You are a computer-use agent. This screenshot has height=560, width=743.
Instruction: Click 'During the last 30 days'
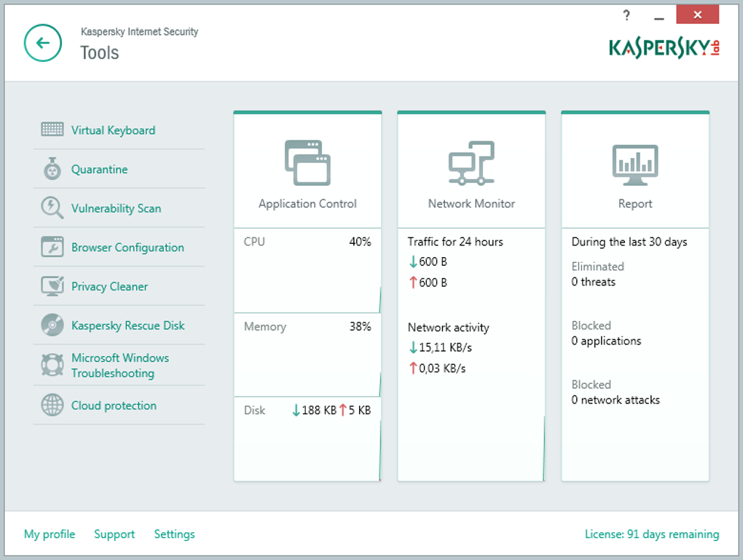[629, 242]
